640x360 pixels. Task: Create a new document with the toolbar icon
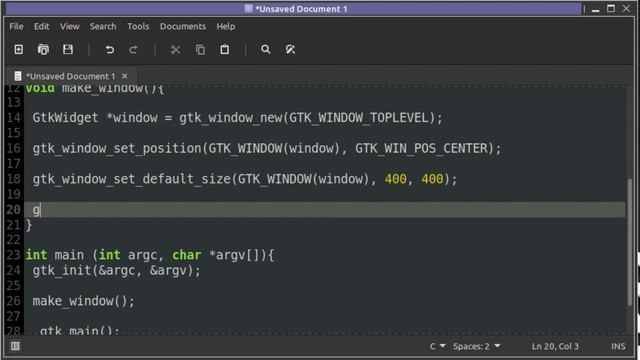tap(19, 49)
